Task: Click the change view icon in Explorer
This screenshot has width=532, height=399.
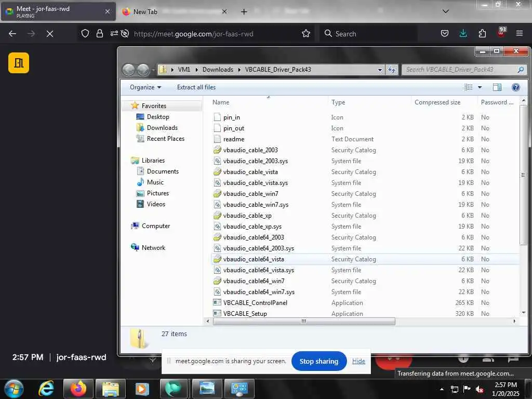Action: click(469, 87)
